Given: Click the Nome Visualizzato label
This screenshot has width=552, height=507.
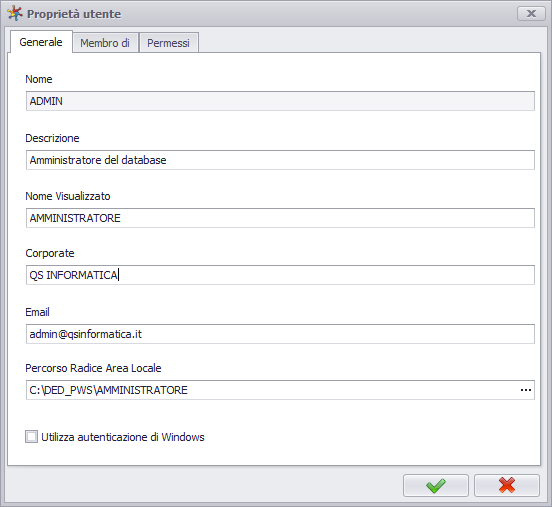Looking at the screenshot, I should point(68,196).
